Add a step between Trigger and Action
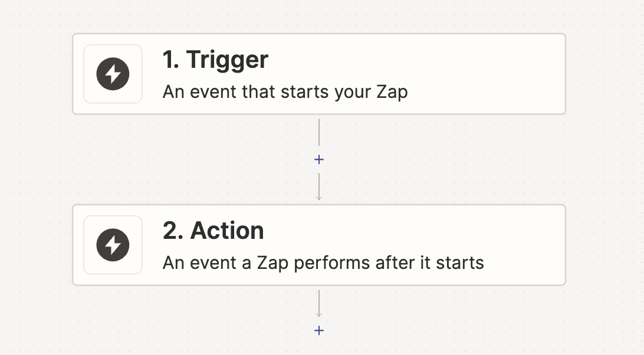Screen dimensions: 644x355 [319, 160]
